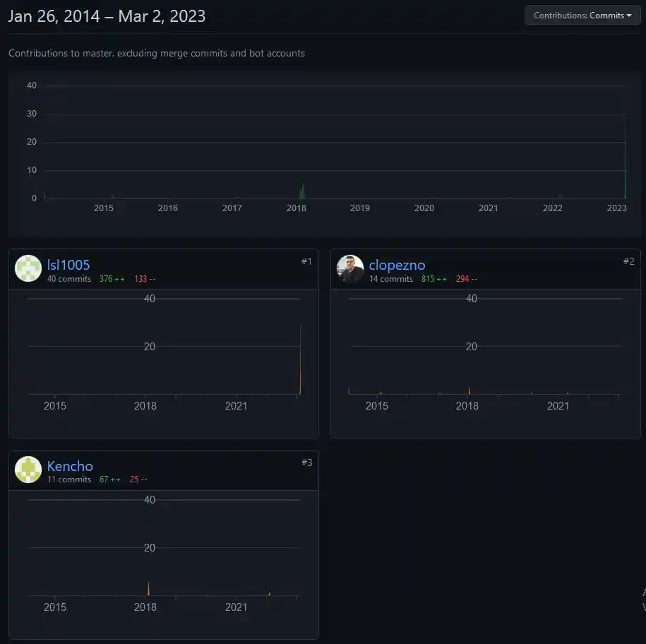
Task: Click the commit spike in lsl1005's chart
Action: click(x=300, y=359)
